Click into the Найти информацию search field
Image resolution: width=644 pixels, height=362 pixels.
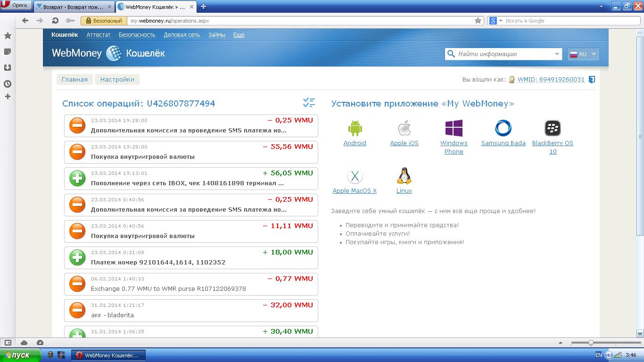click(504, 54)
